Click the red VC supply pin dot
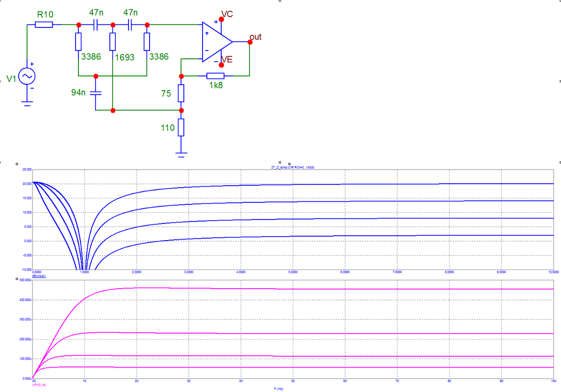 [222, 19]
